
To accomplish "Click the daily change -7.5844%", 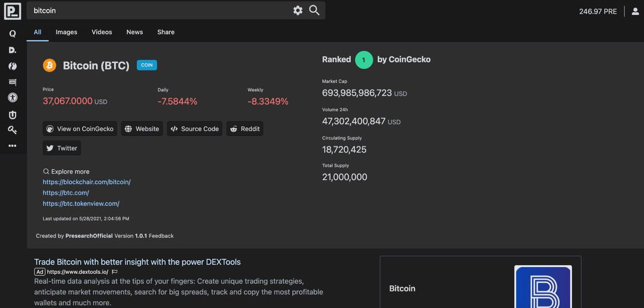I will pyautogui.click(x=178, y=101).
